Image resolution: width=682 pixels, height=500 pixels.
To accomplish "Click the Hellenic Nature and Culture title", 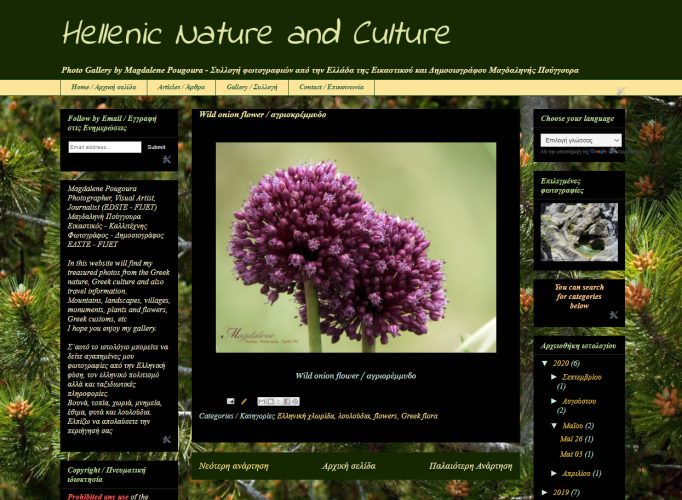I will [x=257, y=33].
